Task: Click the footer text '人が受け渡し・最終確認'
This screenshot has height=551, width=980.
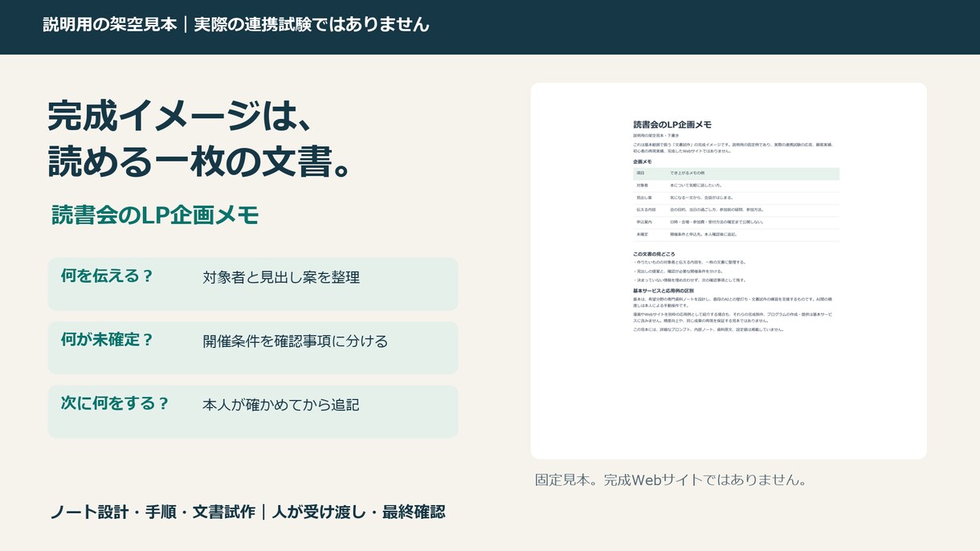Action: point(358,511)
